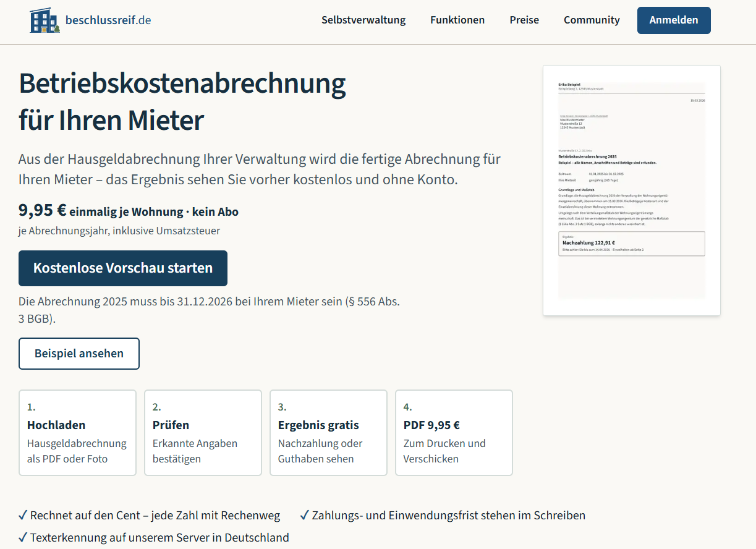Open the Selbstverwaltung menu item
This screenshot has height=549, width=756.
pyautogui.click(x=363, y=20)
